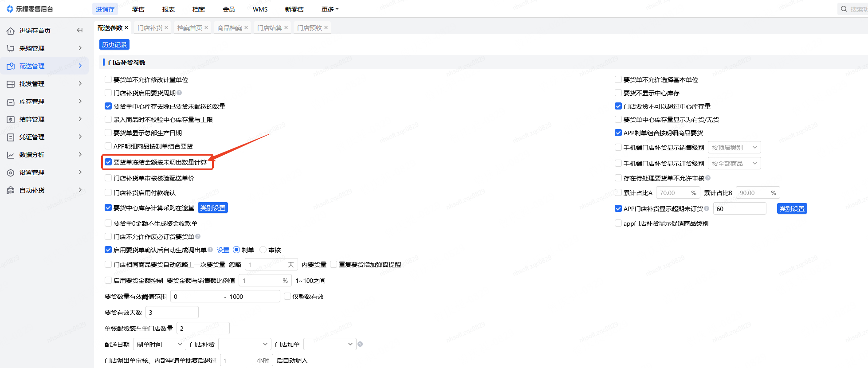Open the 门店补货 date dropdown
This screenshot has width=868, height=368.
[245, 344]
